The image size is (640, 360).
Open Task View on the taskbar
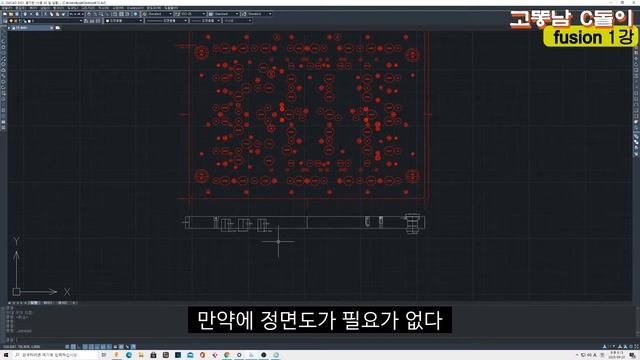coord(104,355)
